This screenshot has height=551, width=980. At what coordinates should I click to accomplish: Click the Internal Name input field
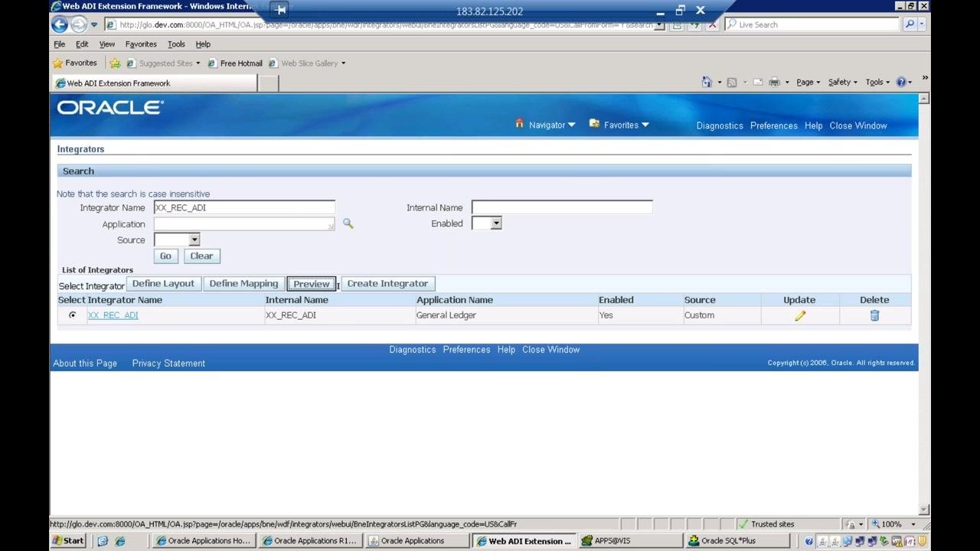(x=562, y=207)
